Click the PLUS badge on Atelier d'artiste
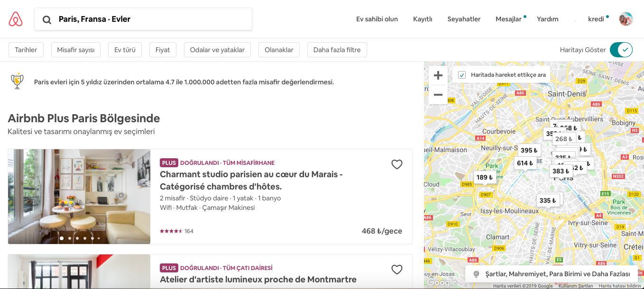Viewport: 644px width, 289px height. tap(169, 268)
